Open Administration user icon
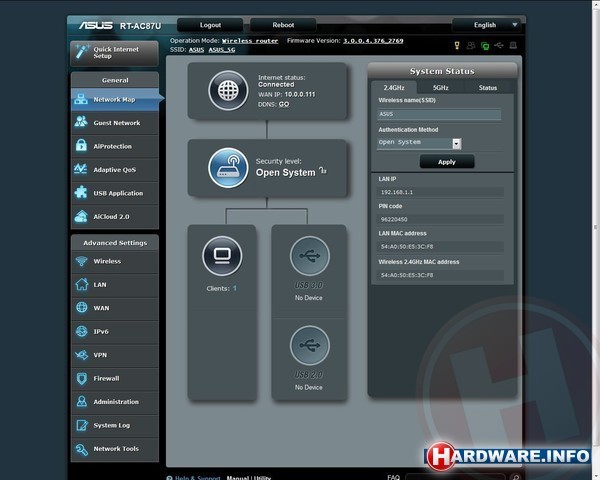Screen dimensions: 600x480 [82, 402]
